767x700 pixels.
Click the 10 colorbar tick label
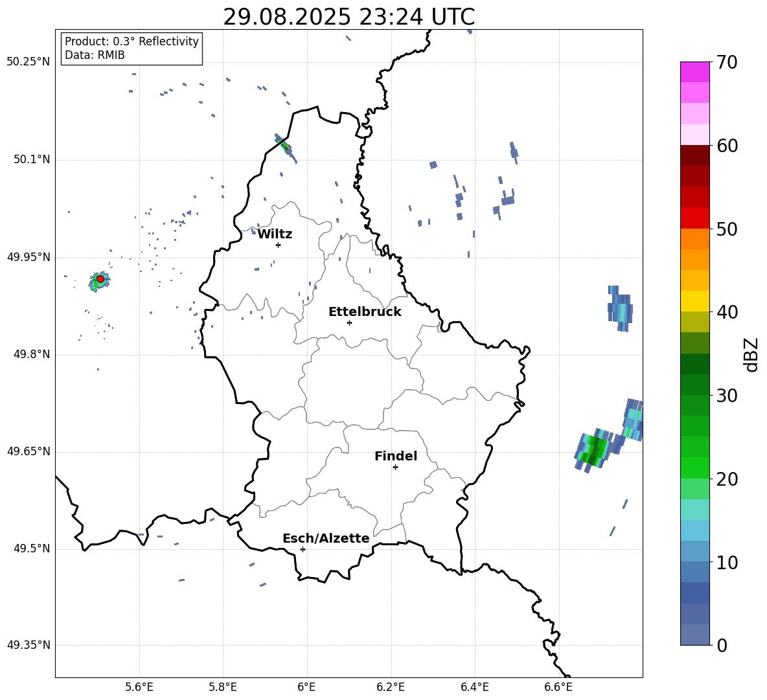point(726,562)
